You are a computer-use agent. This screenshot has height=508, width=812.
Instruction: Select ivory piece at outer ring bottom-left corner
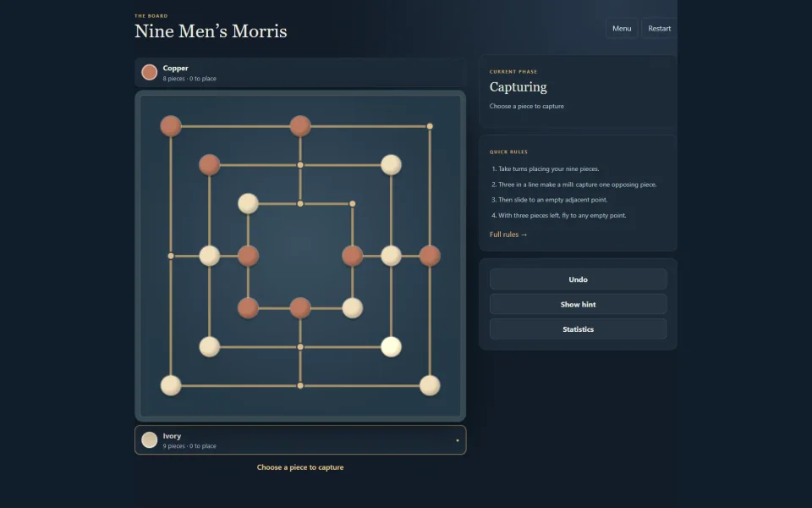coord(171,386)
